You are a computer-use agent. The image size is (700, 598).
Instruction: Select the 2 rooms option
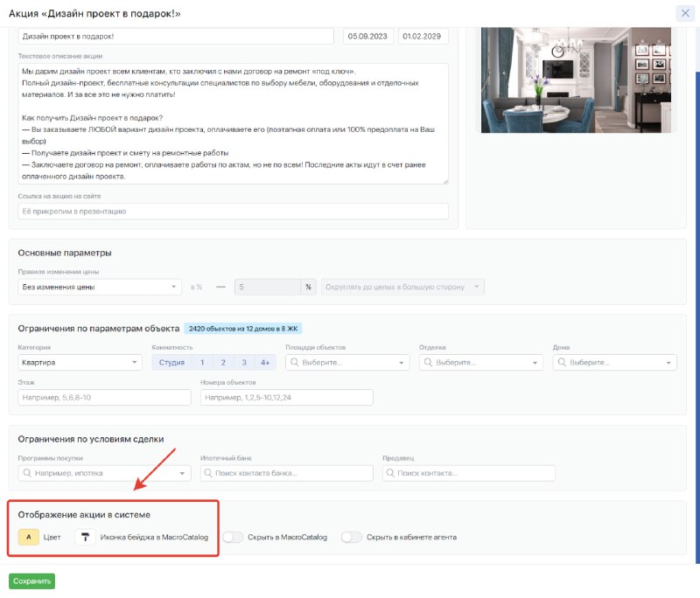pos(223,362)
